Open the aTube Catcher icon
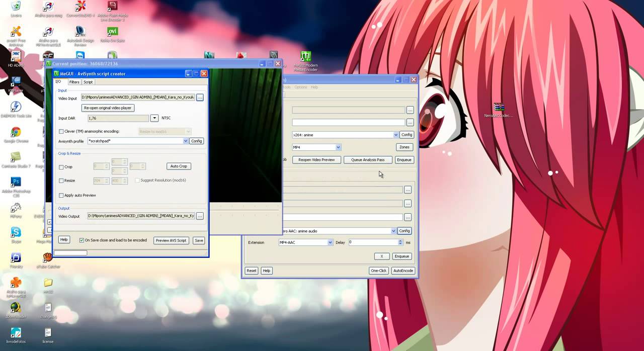The width and height of the screenshot is (644, 351). pyautogui.click(x=48, y=260)
